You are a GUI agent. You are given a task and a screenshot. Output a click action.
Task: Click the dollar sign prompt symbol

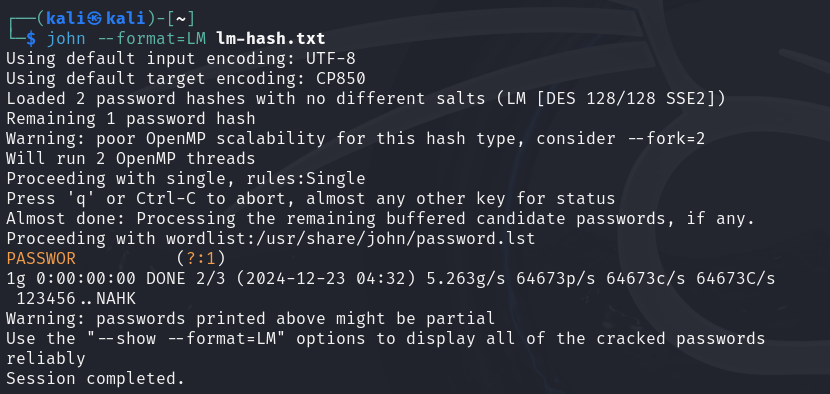31,39
